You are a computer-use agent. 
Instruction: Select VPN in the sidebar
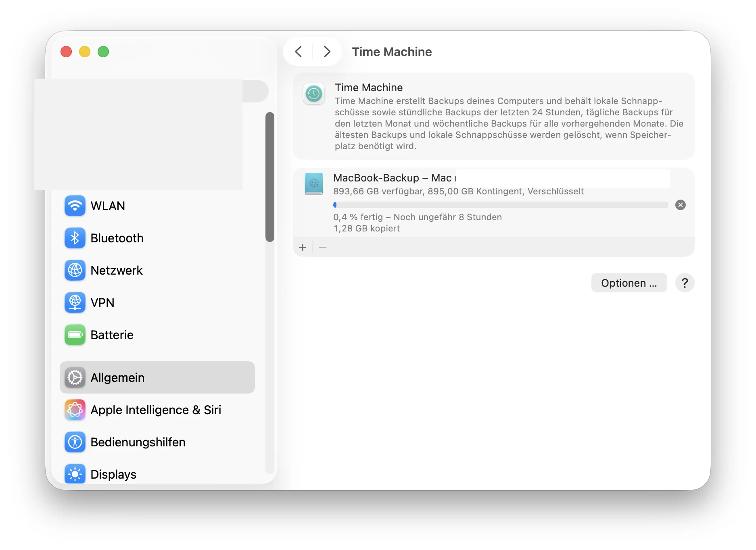(x=157, y=302)
